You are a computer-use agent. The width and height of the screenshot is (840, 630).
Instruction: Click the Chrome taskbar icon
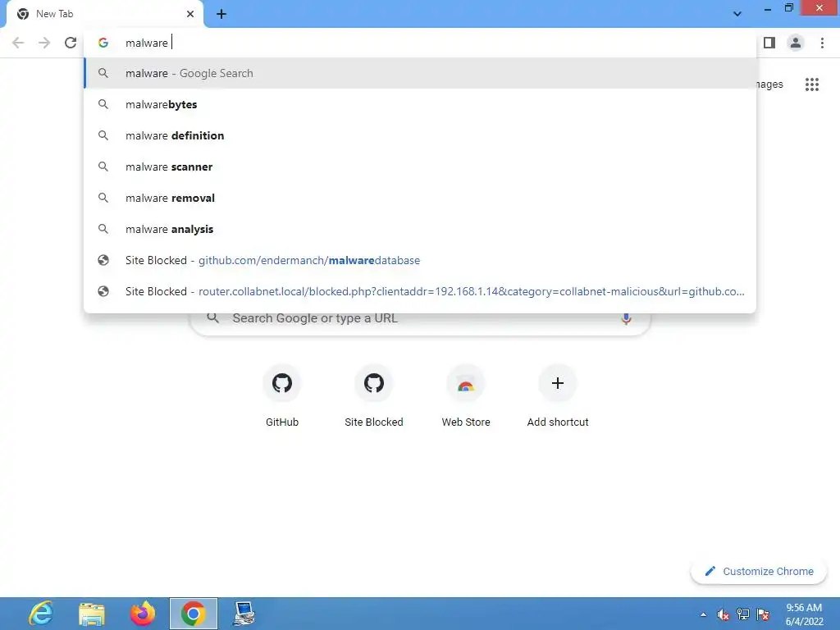(x=194, y=614)
